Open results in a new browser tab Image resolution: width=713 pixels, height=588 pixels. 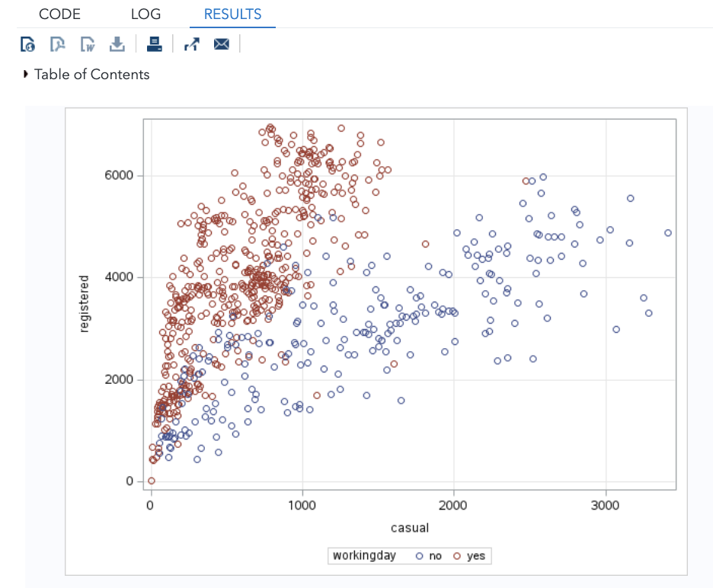[x=191, y=44]
